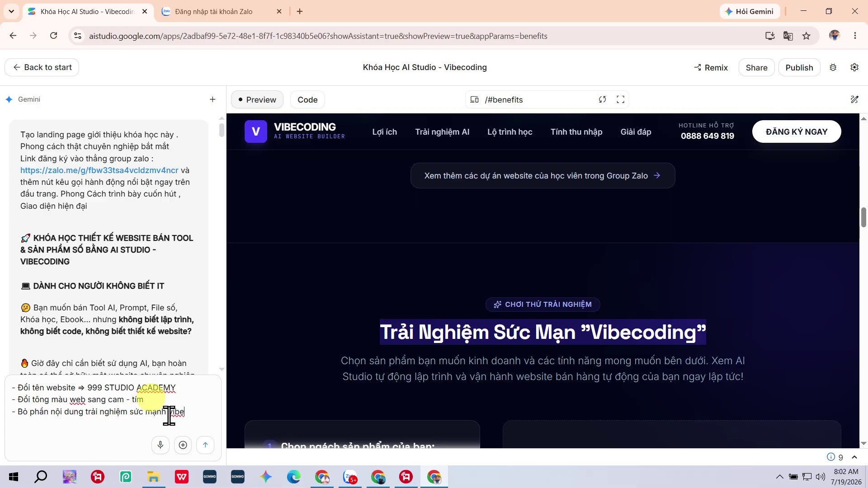Open the debug bug icon near Publish
868x488 pixels.
pos(833,67)
